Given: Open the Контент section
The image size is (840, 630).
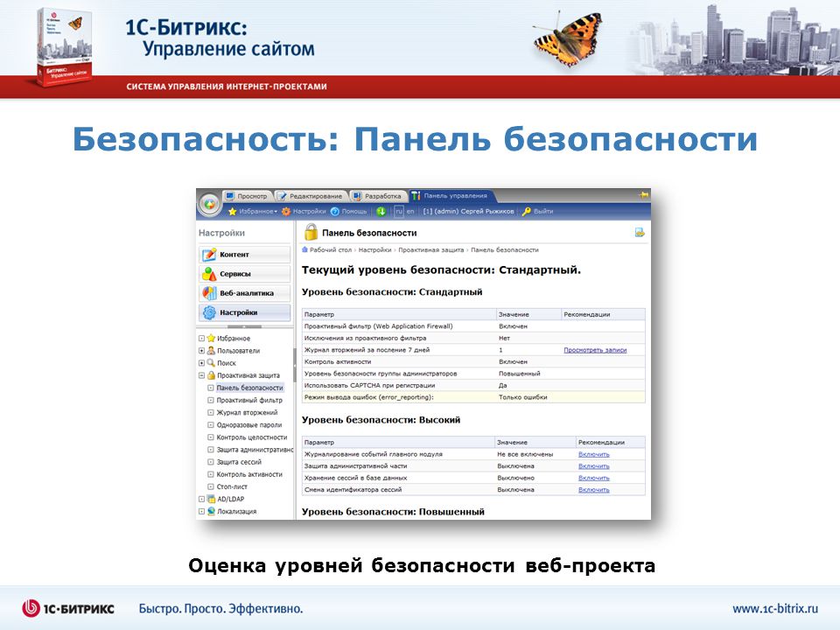Looking at the screenshot, I should coord(245,255).
